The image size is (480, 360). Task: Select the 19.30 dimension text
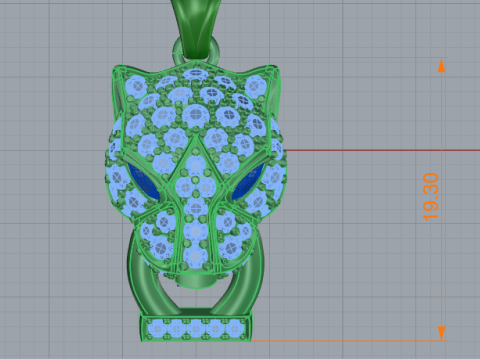[x=431, y=197]
